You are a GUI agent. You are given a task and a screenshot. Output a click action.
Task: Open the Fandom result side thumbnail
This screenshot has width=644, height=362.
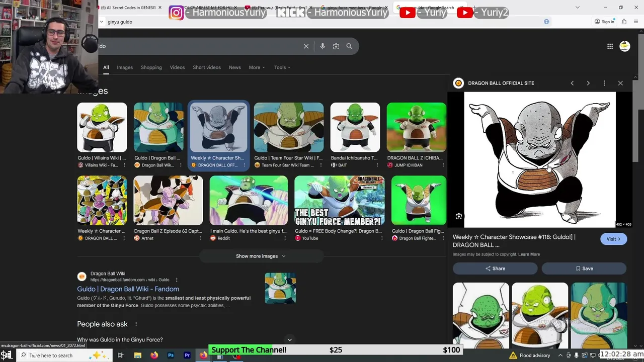click(280, 288)
